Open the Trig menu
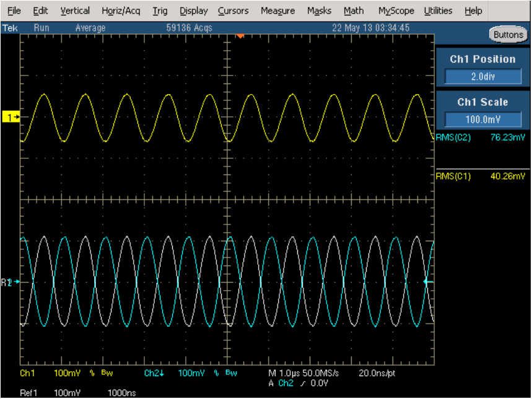The image size is (532, 399). (160, 11)
